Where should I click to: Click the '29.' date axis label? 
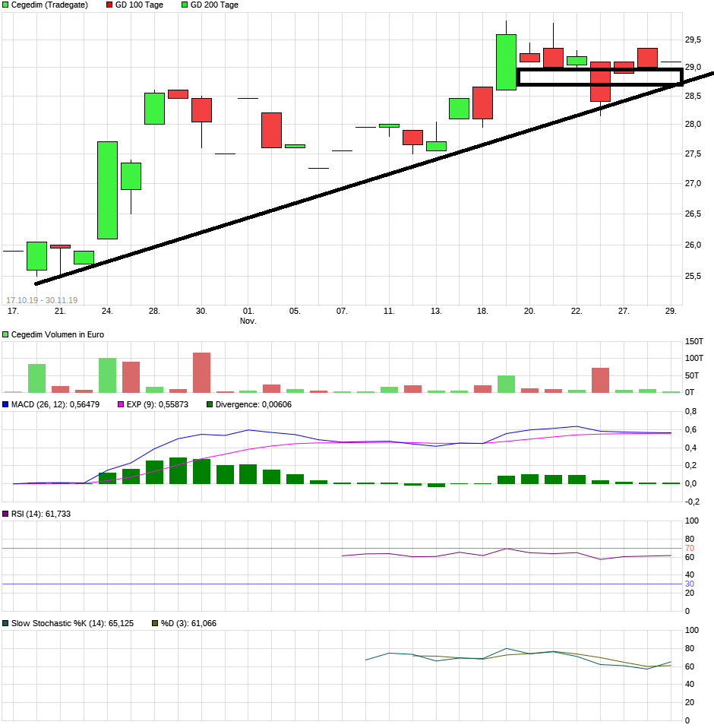[x=671, y=311]
